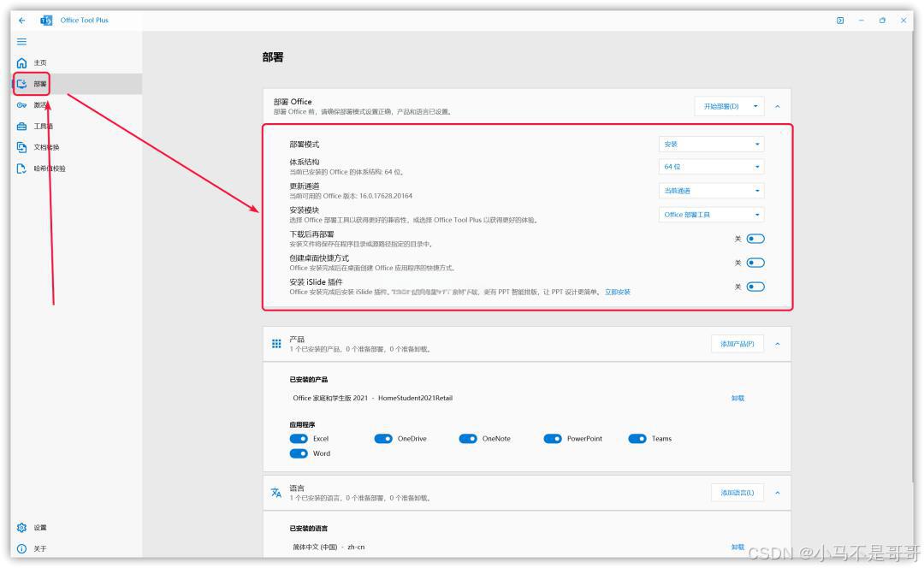Click the info icon for 关于
Screen dimensions: 924x568
[21, 548]
